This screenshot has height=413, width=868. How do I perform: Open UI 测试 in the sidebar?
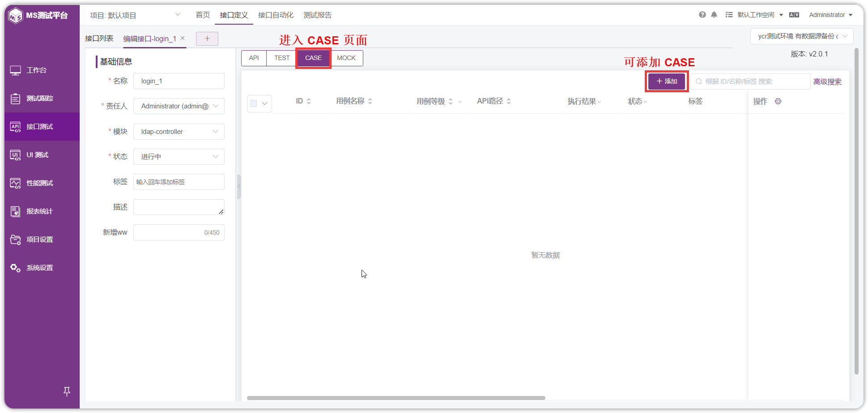pyautogui.click(x=42, y=155)
